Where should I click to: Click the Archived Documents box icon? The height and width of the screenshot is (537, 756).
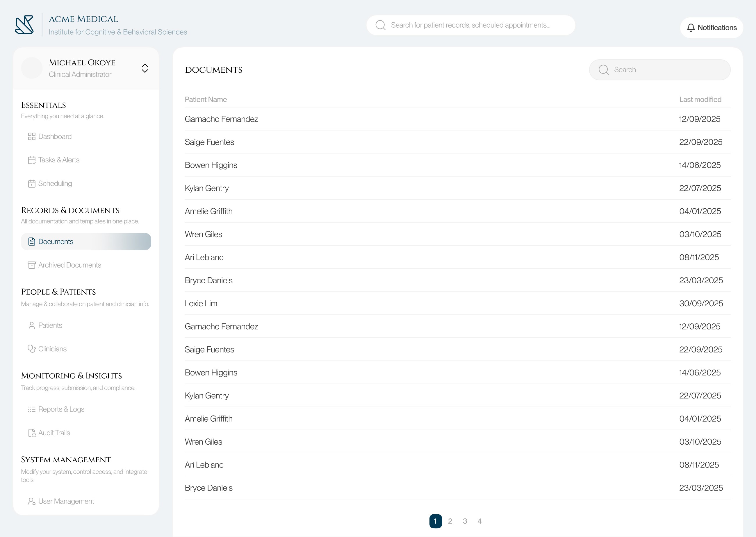coord(31,265)
